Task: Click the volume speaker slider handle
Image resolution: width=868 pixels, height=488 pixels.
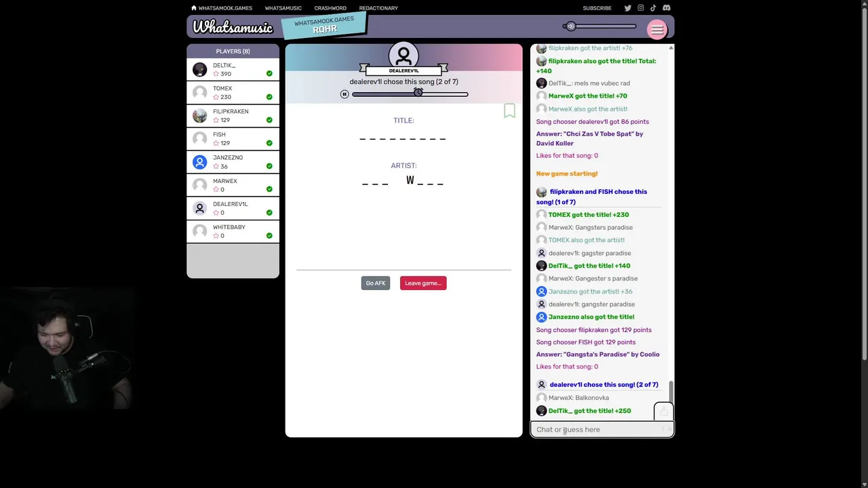Action: [x=570, y=26]
